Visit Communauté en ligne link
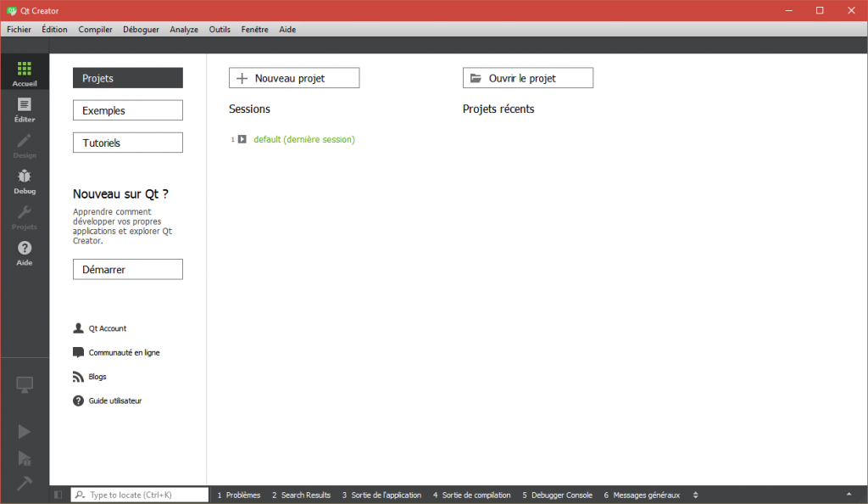The width and height of the screenshot is (868, 504). (x=124, y=352)
